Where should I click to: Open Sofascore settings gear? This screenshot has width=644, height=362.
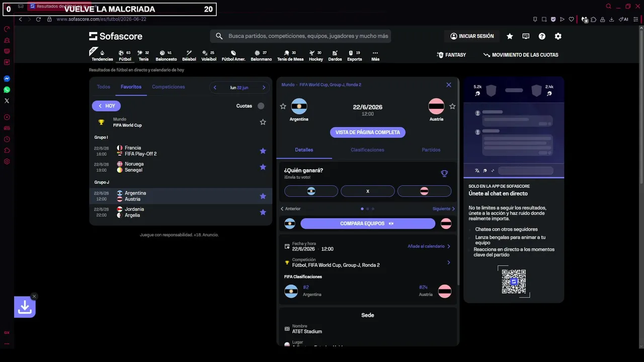(x=558, y=36)
